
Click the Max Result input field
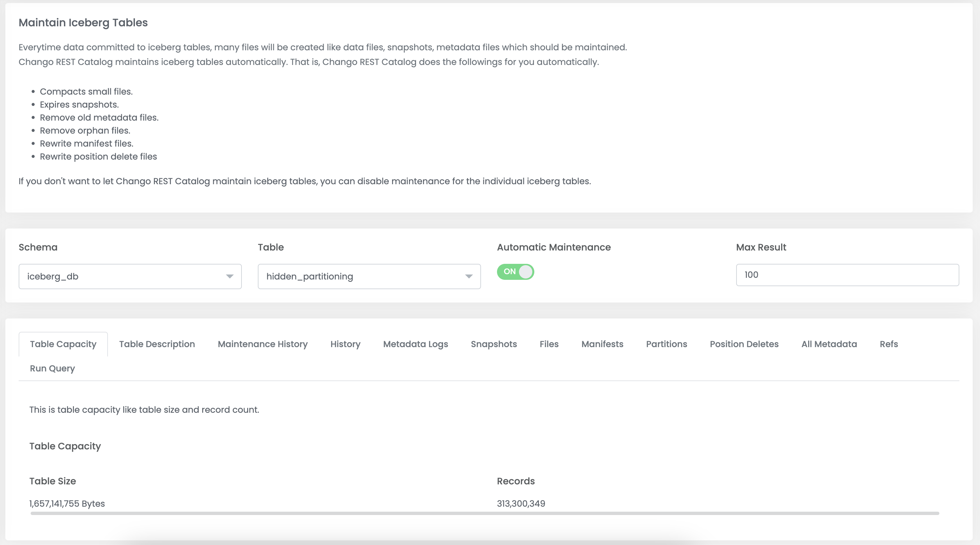847,275
